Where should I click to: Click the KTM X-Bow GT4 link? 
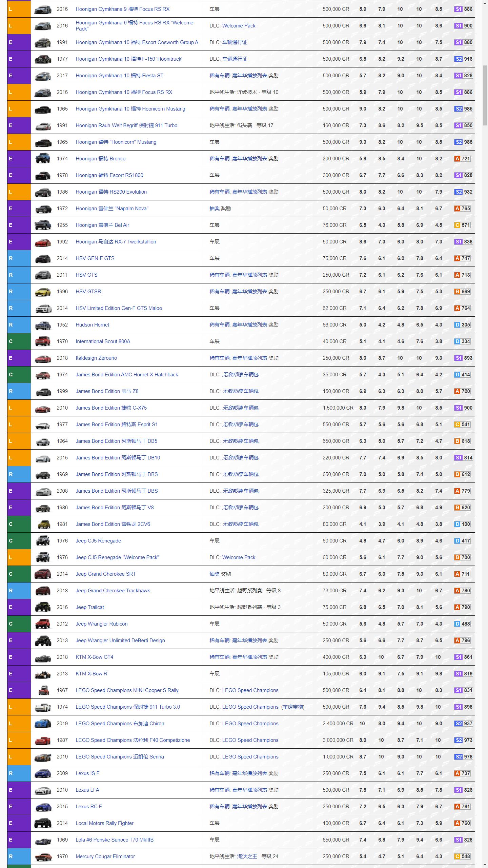click(x=94, y=657)
